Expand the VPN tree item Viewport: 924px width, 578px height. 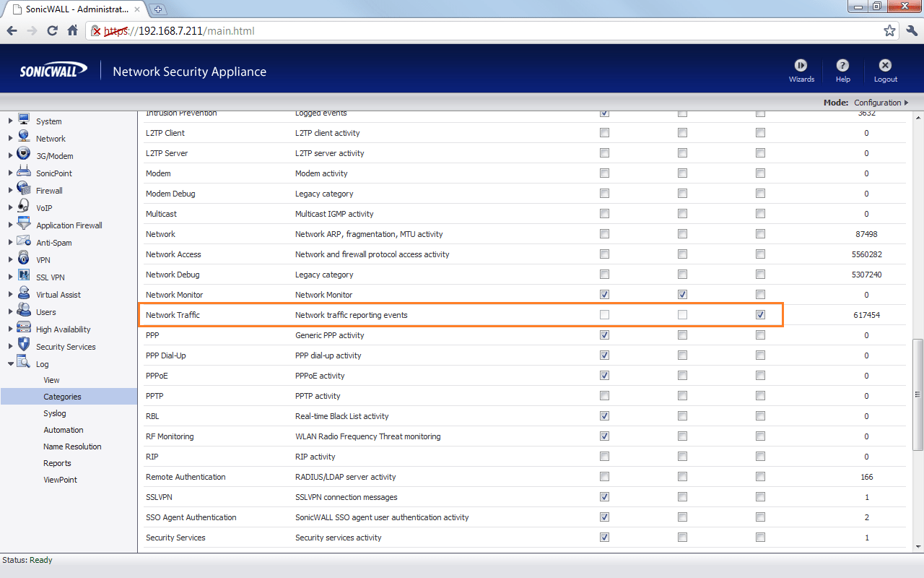pyautogui.click(x=11, y=259)
